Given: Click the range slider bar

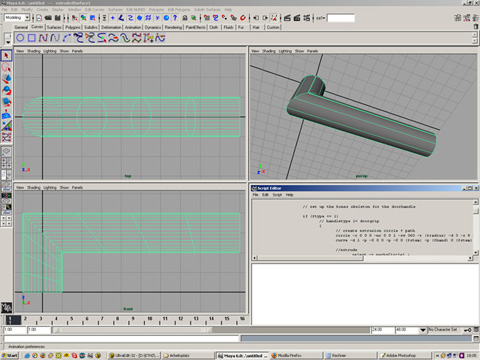Looking at the screenshot, I should point(132,330).
